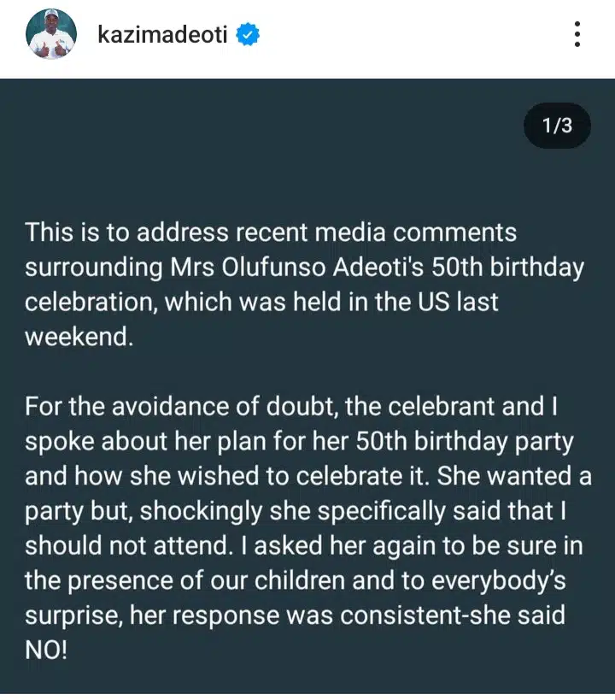Click the blue verified badge

(x=247, y=35)
